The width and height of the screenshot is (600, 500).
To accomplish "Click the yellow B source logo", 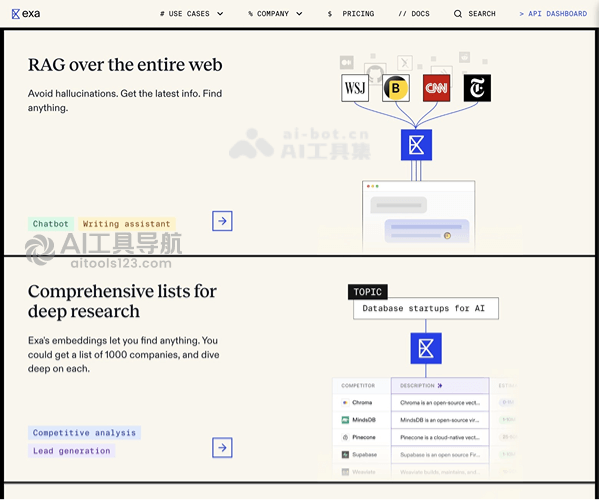I will (396, 88).
